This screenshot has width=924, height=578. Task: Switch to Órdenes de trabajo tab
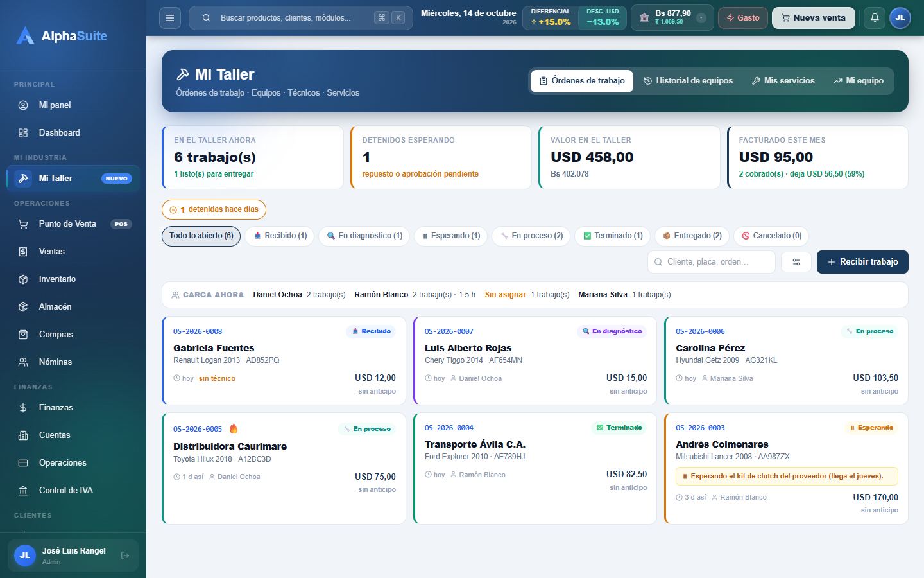pos(582,81)
